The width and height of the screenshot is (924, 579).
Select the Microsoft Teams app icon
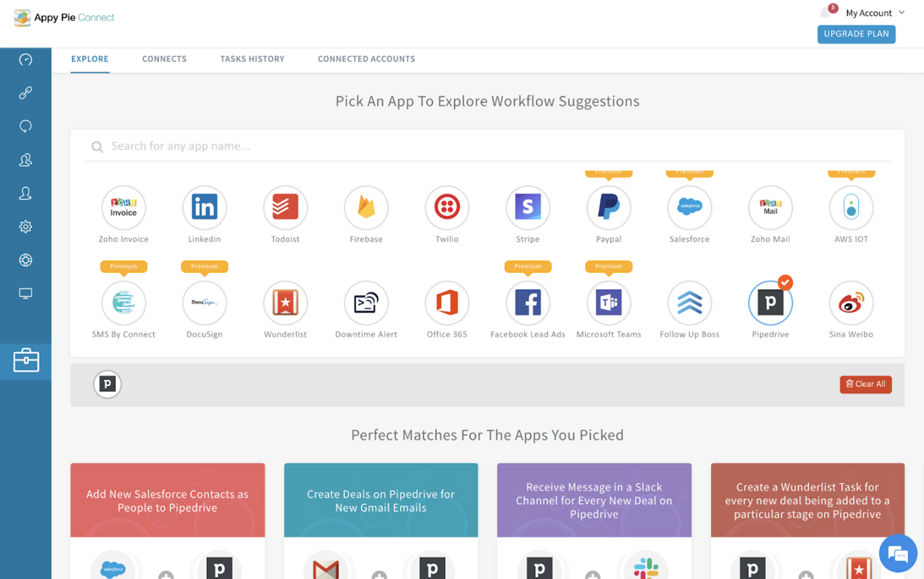608,303
